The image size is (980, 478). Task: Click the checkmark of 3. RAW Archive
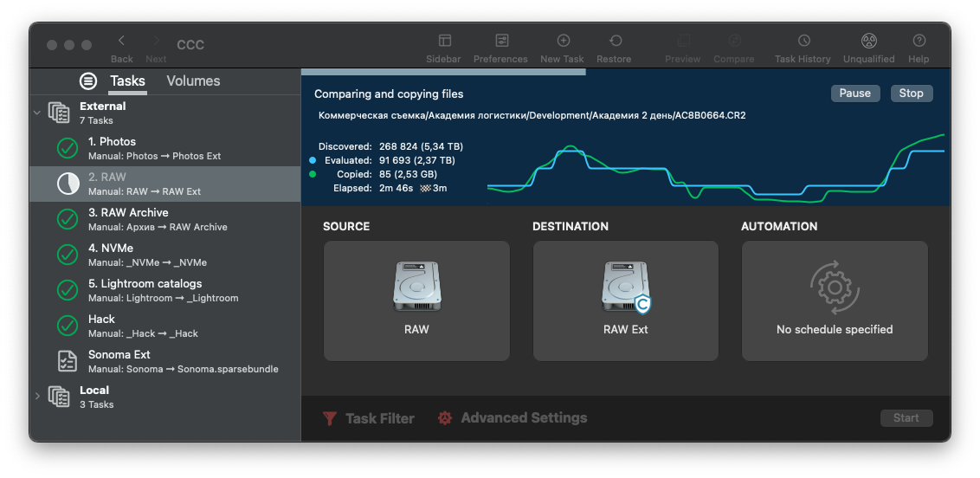click(68, 219)
